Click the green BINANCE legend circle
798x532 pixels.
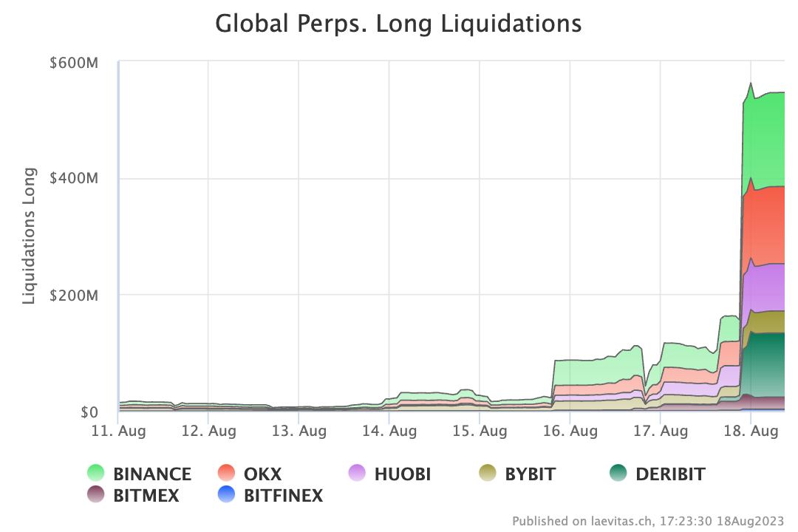[x=95, y=473]
